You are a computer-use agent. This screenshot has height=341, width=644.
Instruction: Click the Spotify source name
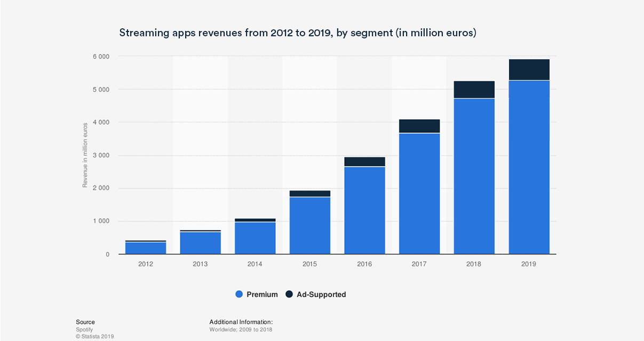(x=84, y=330)
